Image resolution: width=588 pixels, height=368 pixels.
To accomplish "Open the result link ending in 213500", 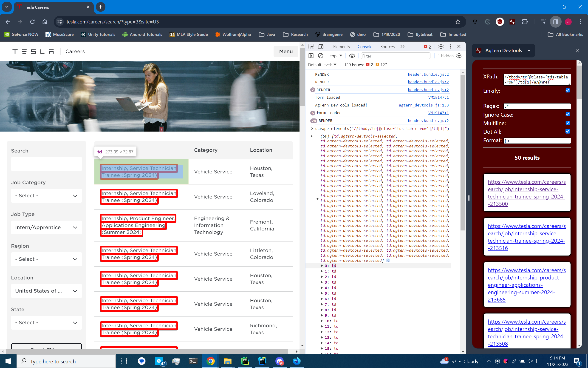I will (526, 193).
